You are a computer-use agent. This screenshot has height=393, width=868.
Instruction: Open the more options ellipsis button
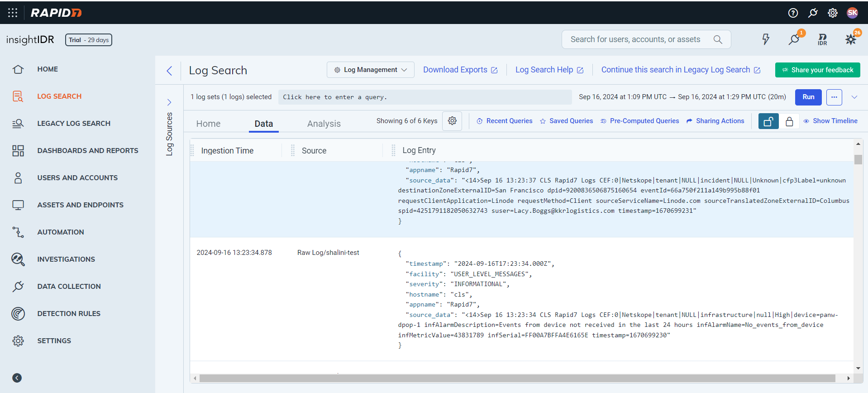click(834, 97)
